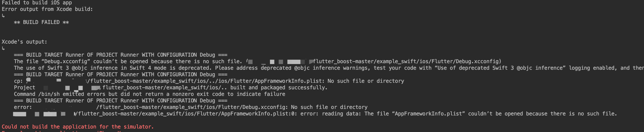The image size is (644, 132).
Task: Click the "Debug.xcconfig couldn't be opened" message
Action: [128, 61]
